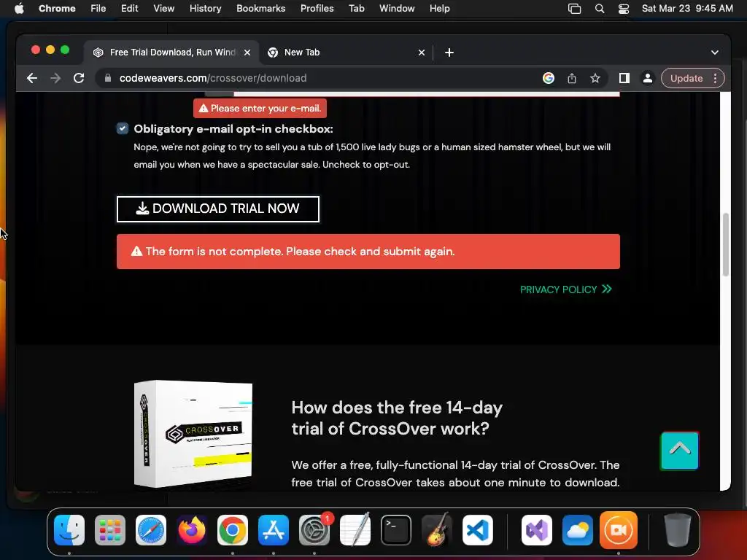Click the orange screen recorder Dock icon
747x560 pixels.
[619, 530]
